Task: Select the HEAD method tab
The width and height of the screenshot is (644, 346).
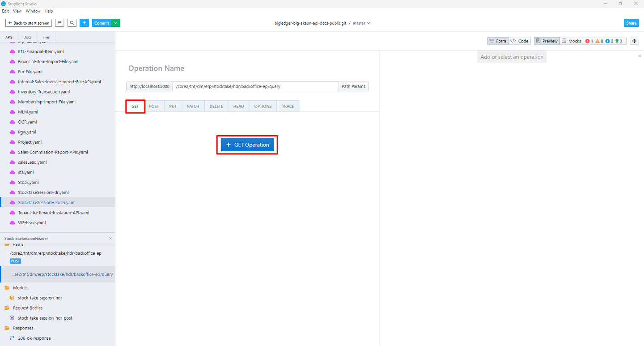Action: click(x=239, y=107)
